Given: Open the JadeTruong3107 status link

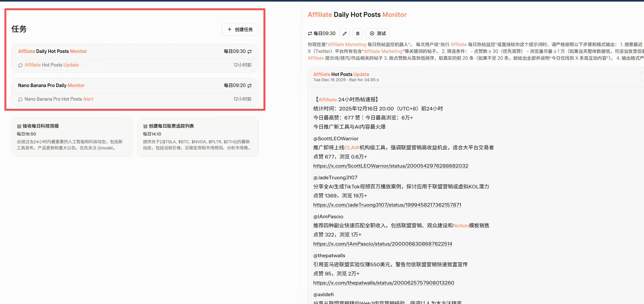Looking at the screenshot, I should [x=387, y=205].
